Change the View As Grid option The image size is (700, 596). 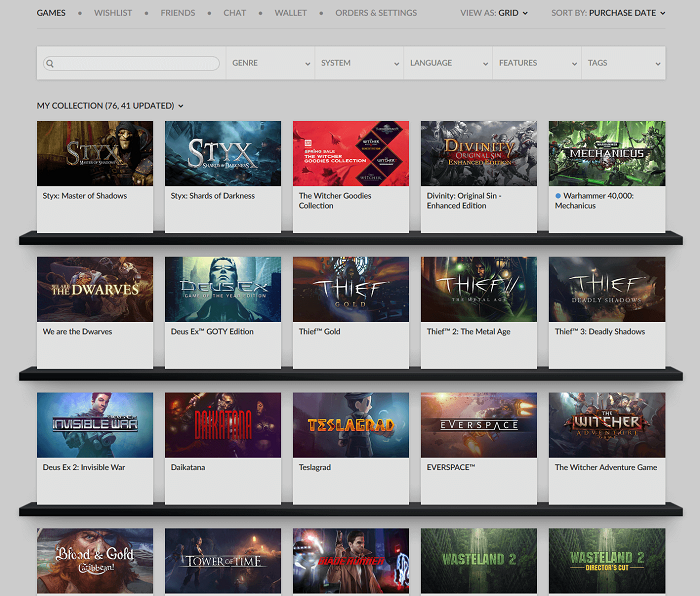[494, 13]
